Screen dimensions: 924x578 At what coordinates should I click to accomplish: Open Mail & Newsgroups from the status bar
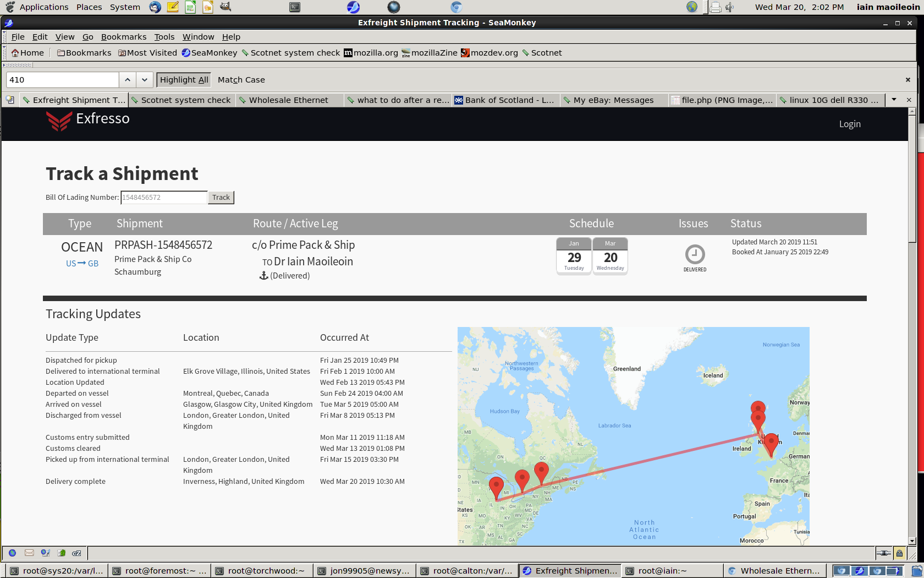[x=29, y=553]
